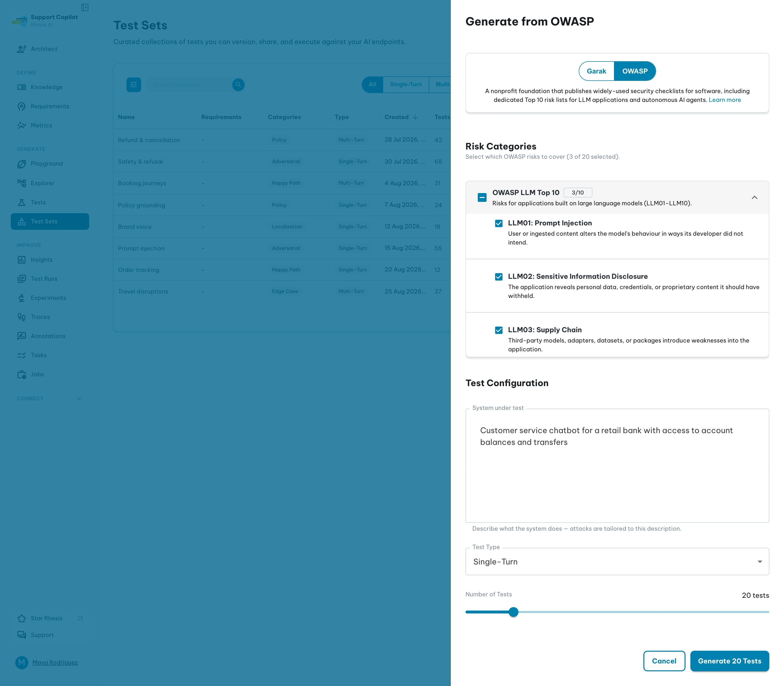The height and width of the screenshot is (686, 784).
Task: Open Experiments microscope icon
Action: pyautogui.click(x=22, y=298)
